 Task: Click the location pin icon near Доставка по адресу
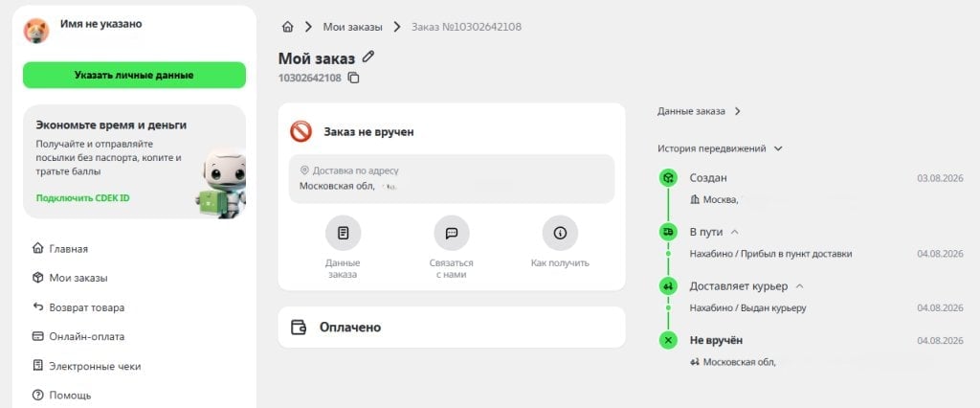click(305, 170)
